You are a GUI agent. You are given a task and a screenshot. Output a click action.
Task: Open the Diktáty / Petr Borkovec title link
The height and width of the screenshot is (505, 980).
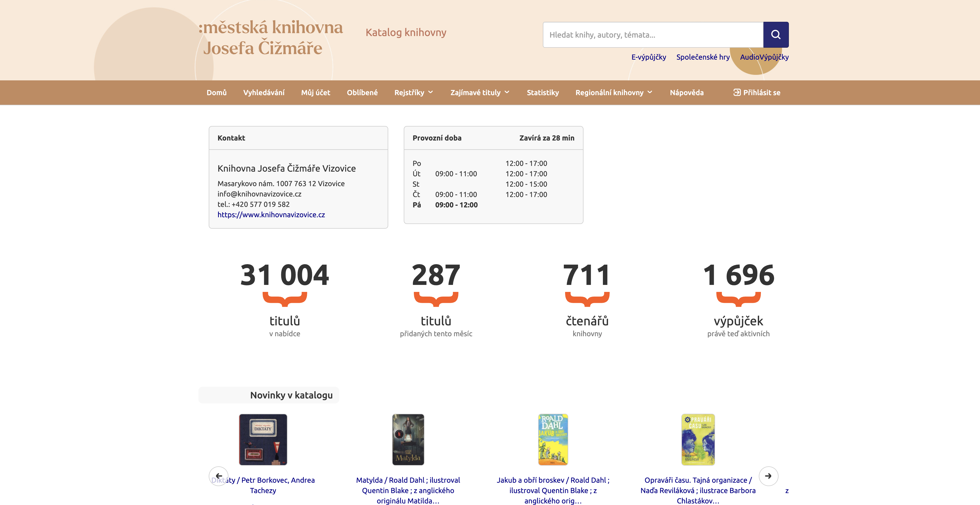click(263, 485)
